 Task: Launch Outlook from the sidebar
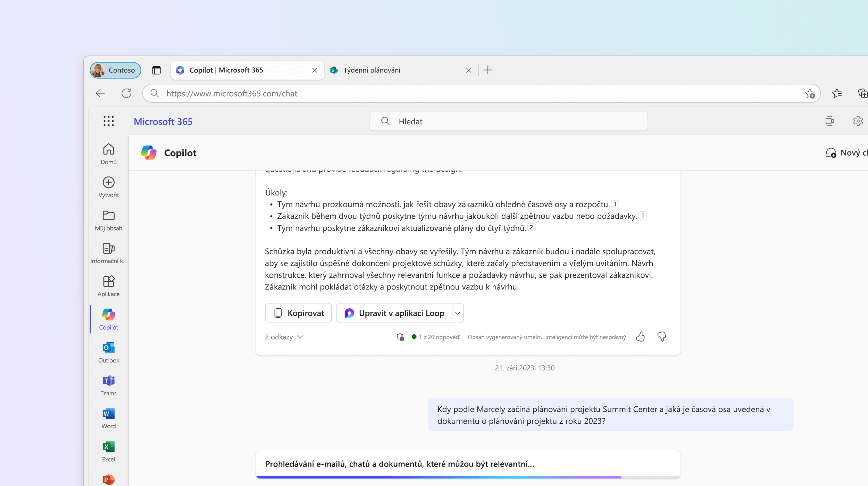pyautogui.click(x=108, y=352)
